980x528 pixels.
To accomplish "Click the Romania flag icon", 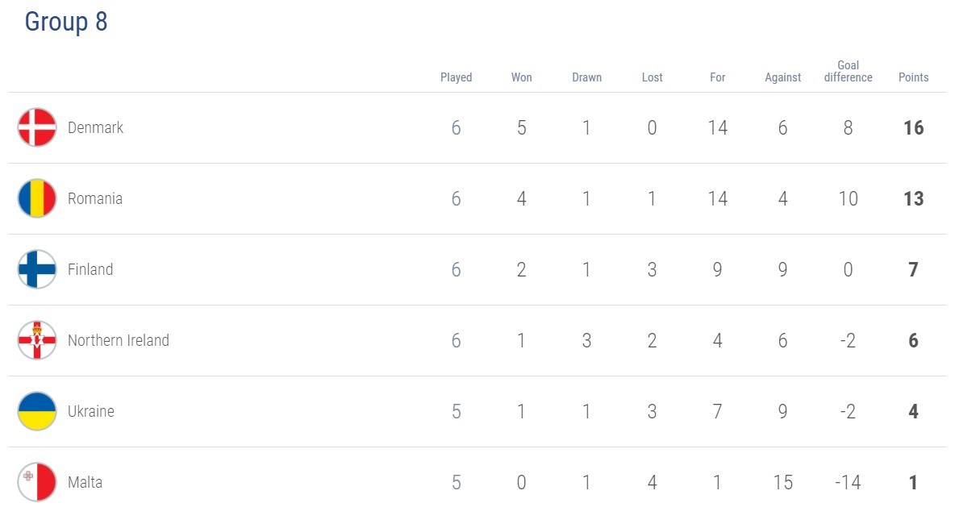I will point(37,198).
